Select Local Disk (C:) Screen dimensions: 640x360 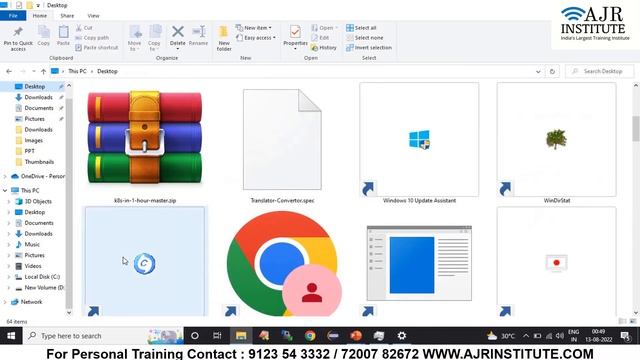42,277
